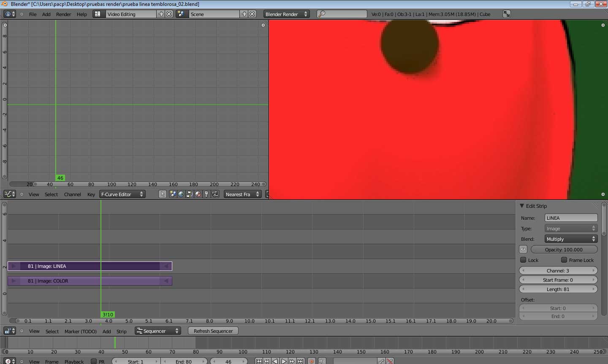Toggle scene filter in F-Curve header
The height and width of the screenshot is (364, 608).
[173, 194]
